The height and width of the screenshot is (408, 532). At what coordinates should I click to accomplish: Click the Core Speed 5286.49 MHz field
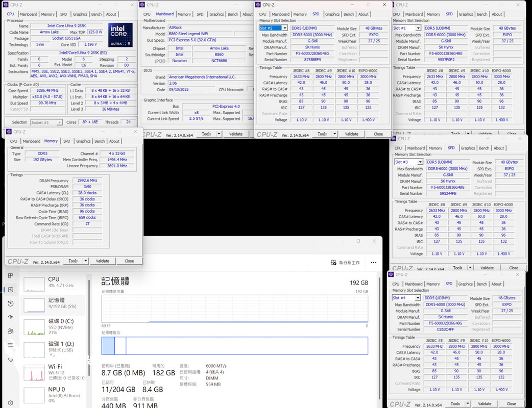pyautogui.click(x=47, y=90)
